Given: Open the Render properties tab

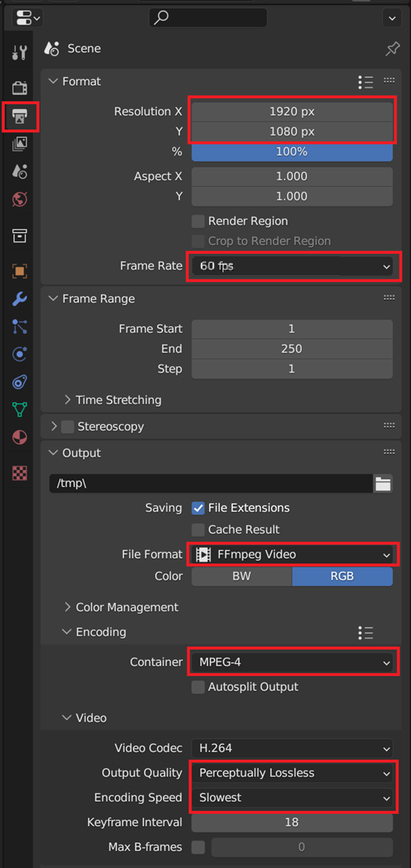Looking at the screenshot, I should [x=19, y=88].
